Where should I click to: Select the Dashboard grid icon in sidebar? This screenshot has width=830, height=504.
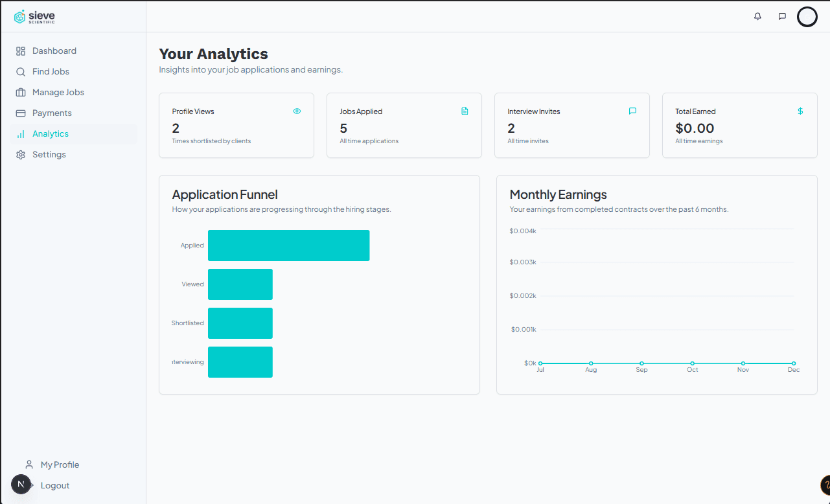click(x=21, y=51)
